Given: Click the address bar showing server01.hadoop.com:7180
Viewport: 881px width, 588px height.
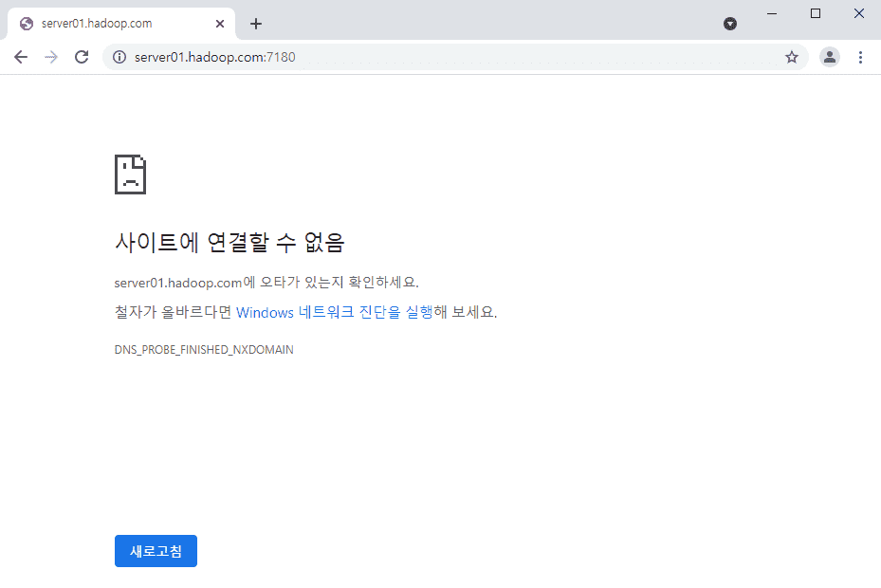Looking at the screenshot, I should tap(455, 57).
